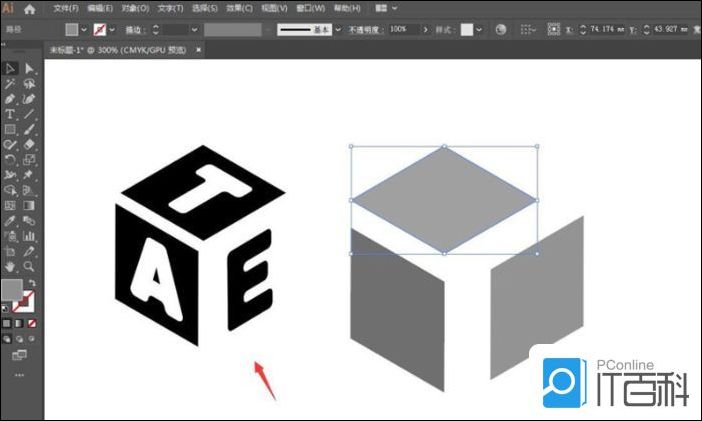The image size is (702, 421).
Task: Expand the stroke weight dropdown
Action: coord(194,30)
